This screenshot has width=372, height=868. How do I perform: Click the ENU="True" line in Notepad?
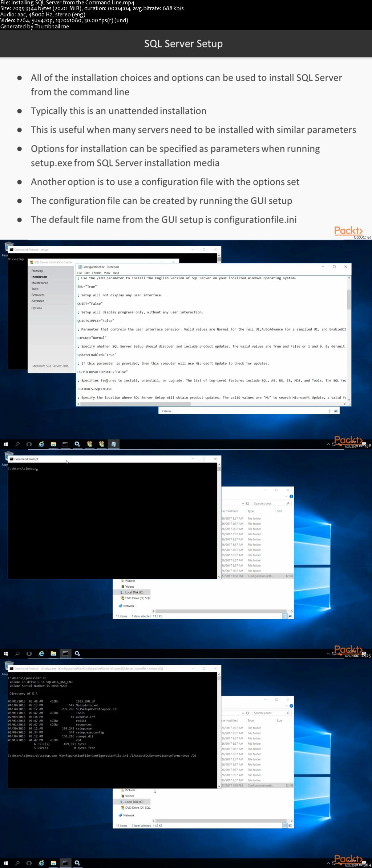click(87, 287)
